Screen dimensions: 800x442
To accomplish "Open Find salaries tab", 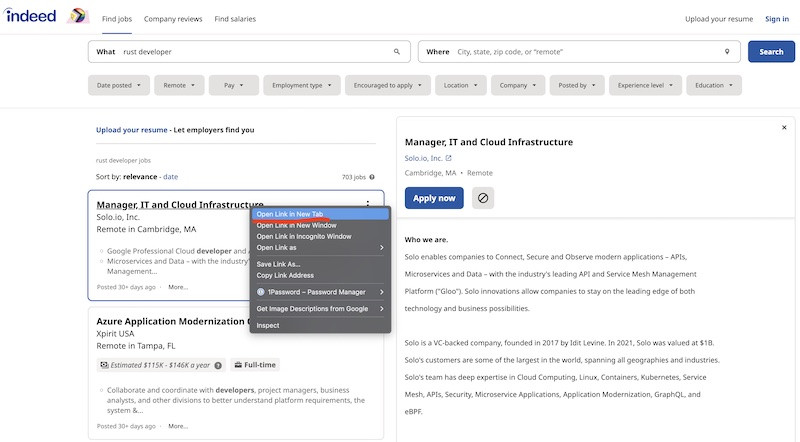I will point(235,19).
